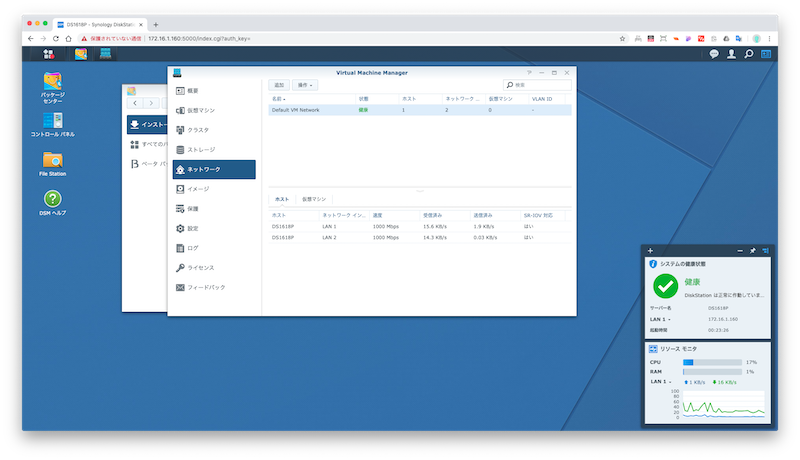Viewport: 800px width, 460px height.
Task: Select DS1618P LAN 2 host row
Action: pos(420,238)
